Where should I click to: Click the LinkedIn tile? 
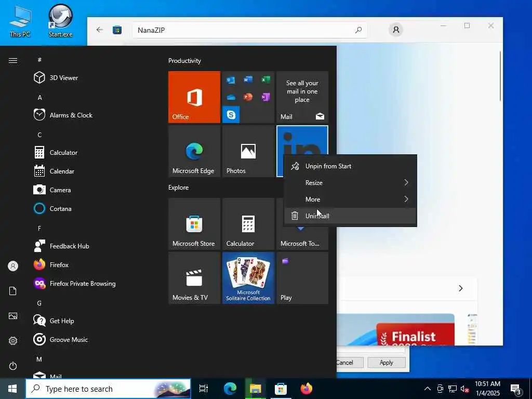pos(302,140)
